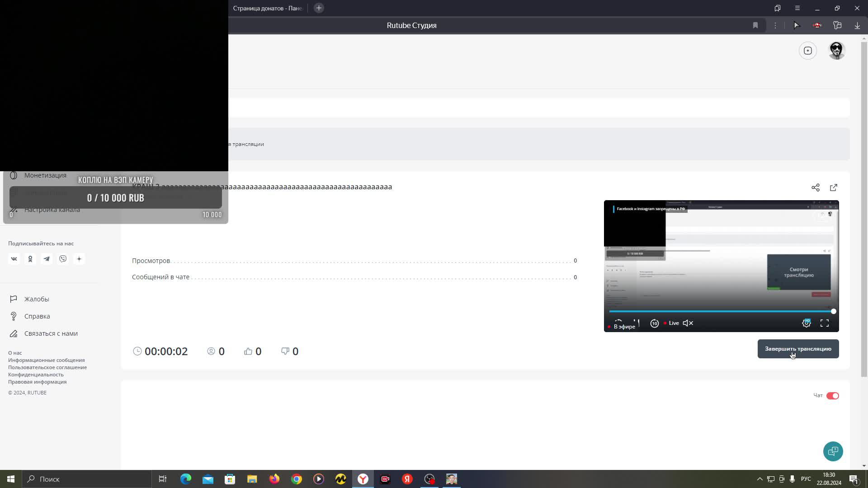Open the address bar three-dot menu
The width and height of the screenshot is (868, 488).
click(x=775, y=25)
